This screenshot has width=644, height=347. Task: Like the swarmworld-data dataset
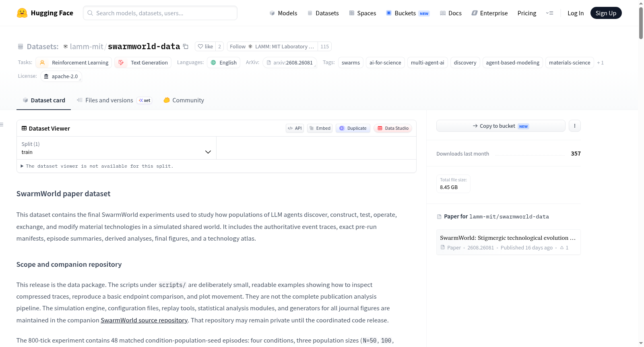click(205, 46)
